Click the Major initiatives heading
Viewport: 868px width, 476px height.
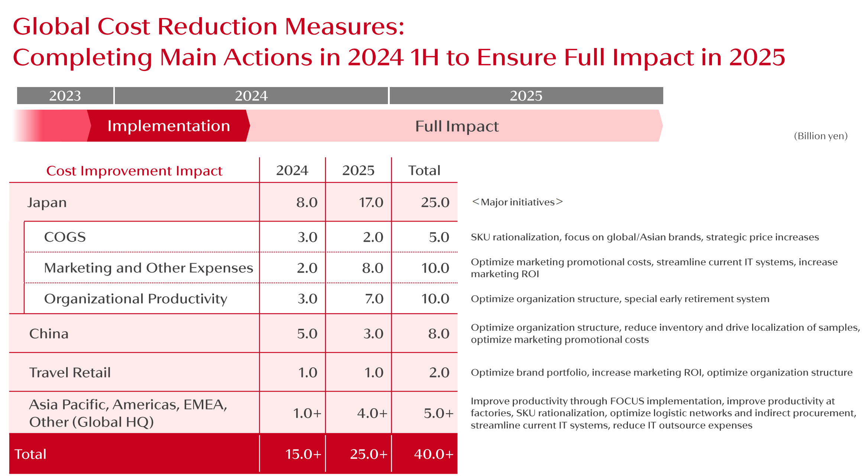[x=517, y=202]
